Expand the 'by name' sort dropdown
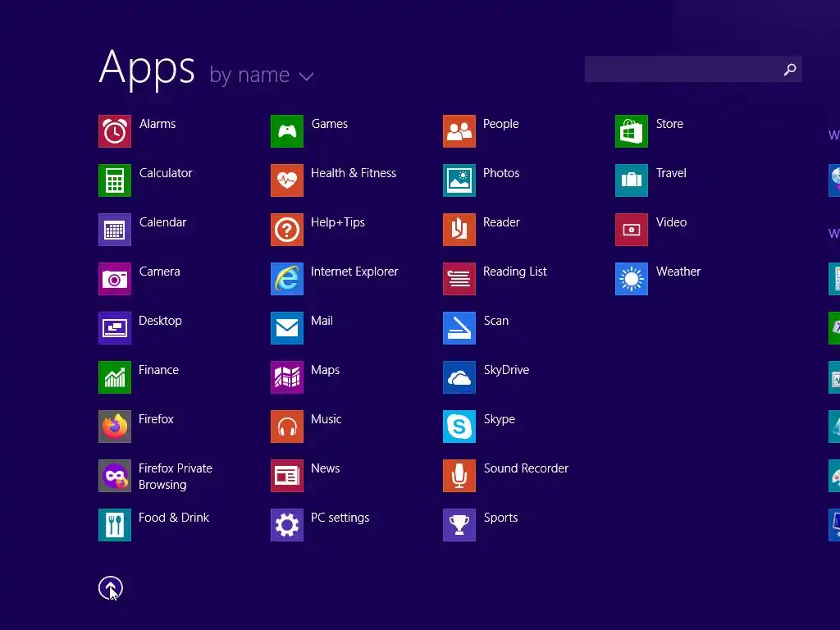The height and width of the screenshot is (630, 840). click(x=261, y=75)
